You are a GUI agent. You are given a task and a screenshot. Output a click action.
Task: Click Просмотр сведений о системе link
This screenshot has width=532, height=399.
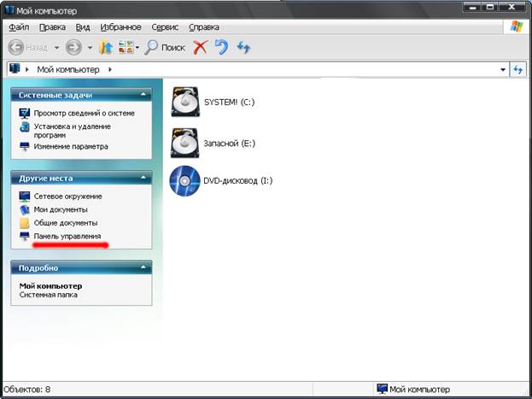point(85,113)
